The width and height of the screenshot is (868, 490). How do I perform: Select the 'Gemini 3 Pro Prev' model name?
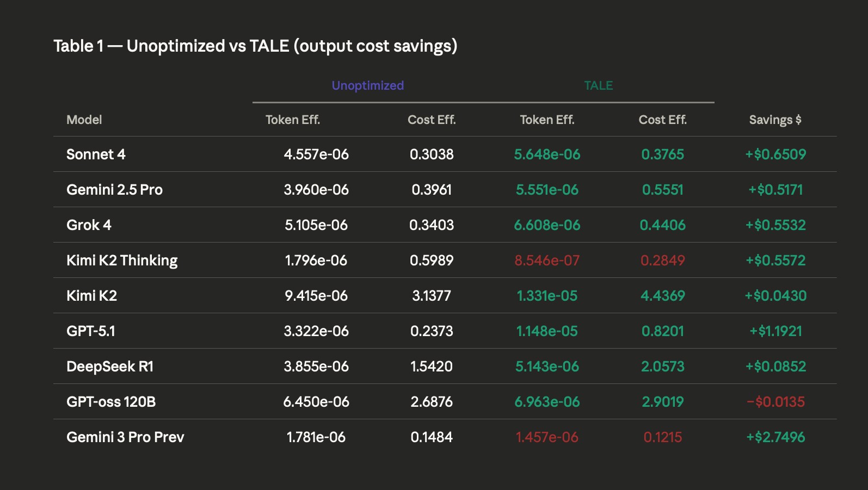[125, 437]
